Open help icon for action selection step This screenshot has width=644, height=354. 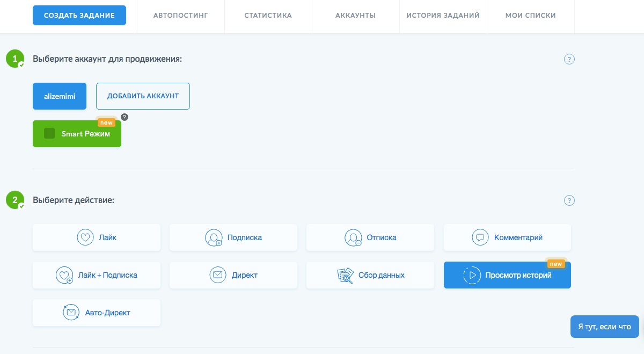click(x=569, y=200)
